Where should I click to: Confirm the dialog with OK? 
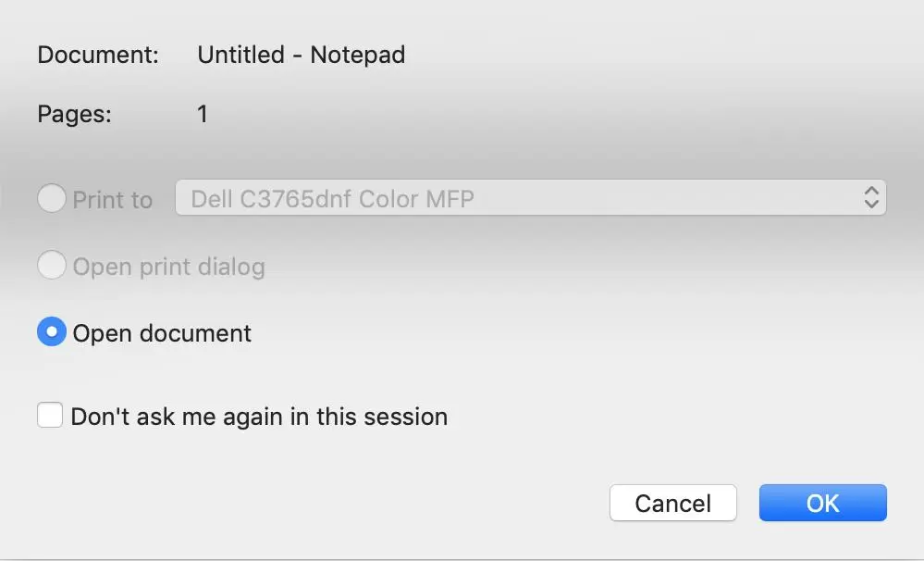click(822, 503)
